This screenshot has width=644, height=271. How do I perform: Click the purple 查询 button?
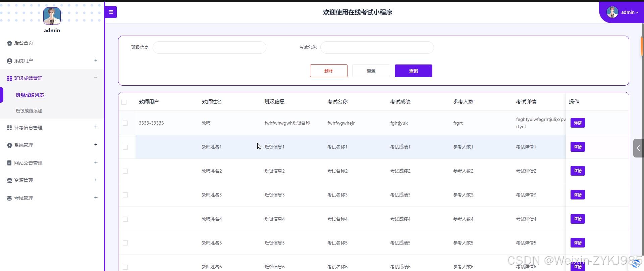click(x=413, y=71)
